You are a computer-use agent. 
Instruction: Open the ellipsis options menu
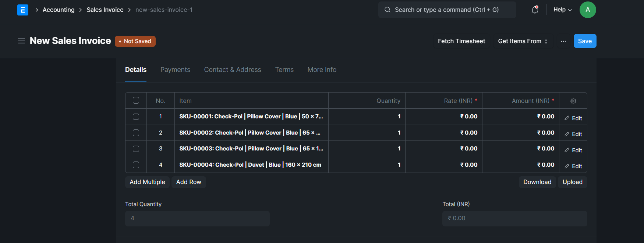coord(563,41)
